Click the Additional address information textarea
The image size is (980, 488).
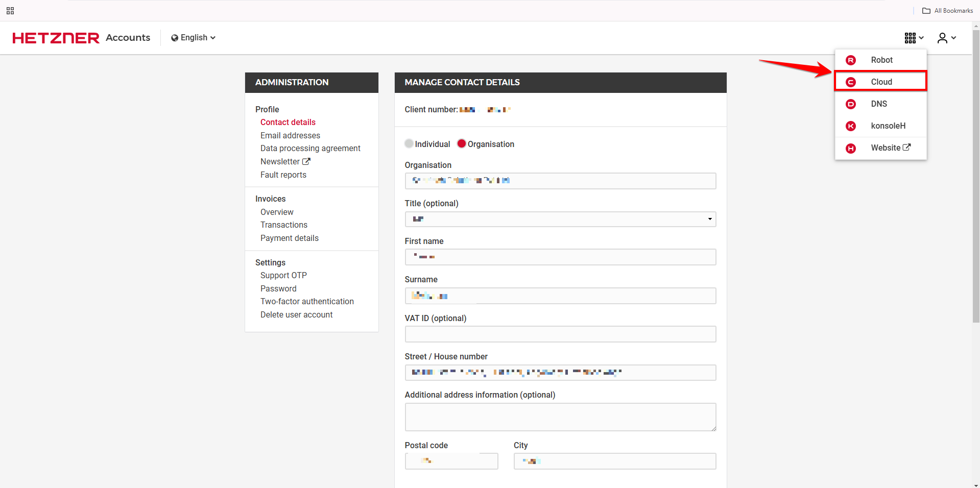(560, 417)
